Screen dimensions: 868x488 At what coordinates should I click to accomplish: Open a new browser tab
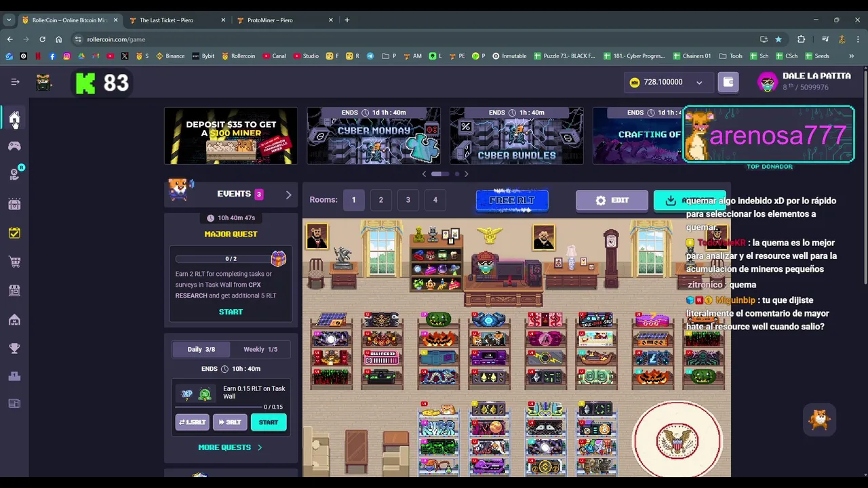pos(347,20)
